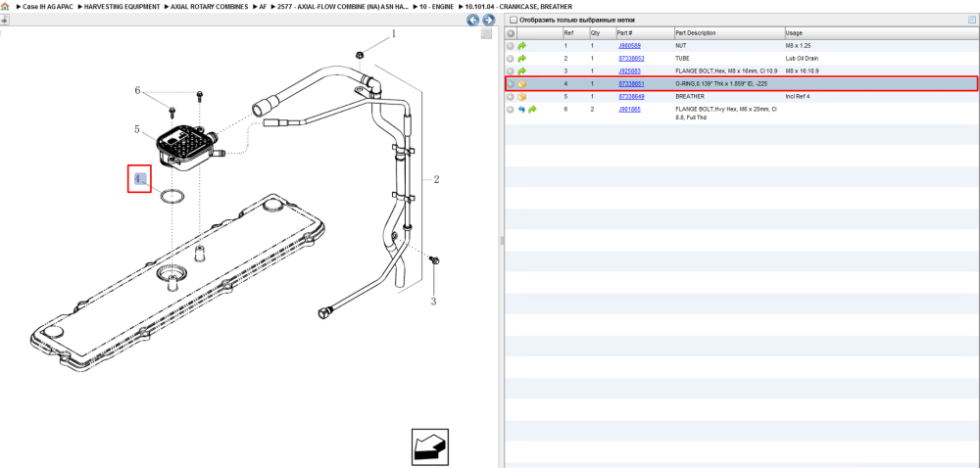Click the large arrow orientation icon below the diagram
The height and width of the screenshot is (468, 980).
click(430, 446)
